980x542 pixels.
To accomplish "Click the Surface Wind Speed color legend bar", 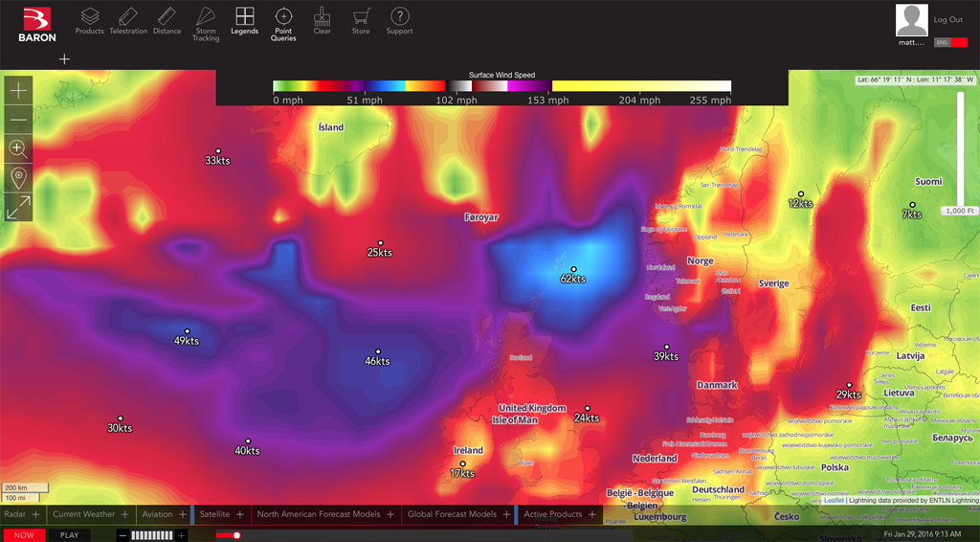I will 501,86.
